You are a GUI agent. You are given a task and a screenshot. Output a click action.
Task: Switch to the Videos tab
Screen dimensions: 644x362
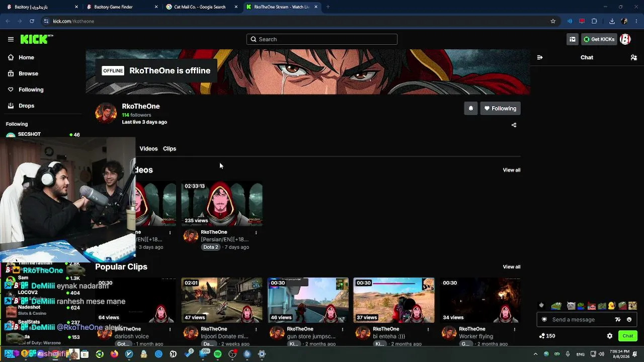pyautogui.click(x=148, y=149)
